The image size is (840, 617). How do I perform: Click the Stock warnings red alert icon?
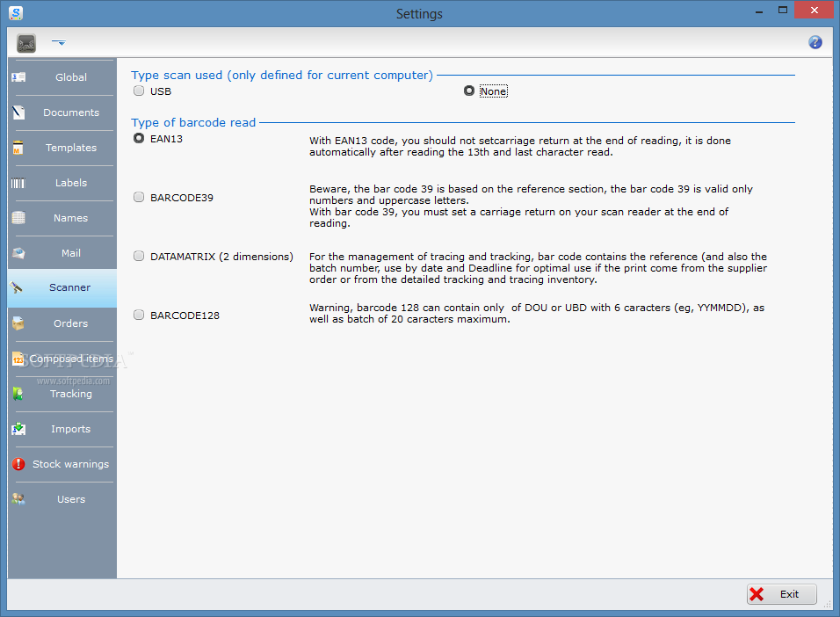point(18,464)
